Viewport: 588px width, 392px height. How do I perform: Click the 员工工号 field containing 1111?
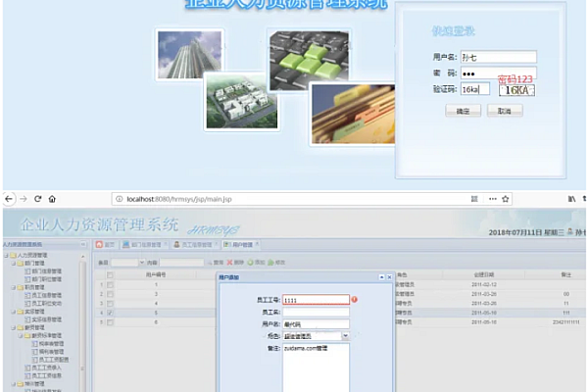(x=316, y=300)
